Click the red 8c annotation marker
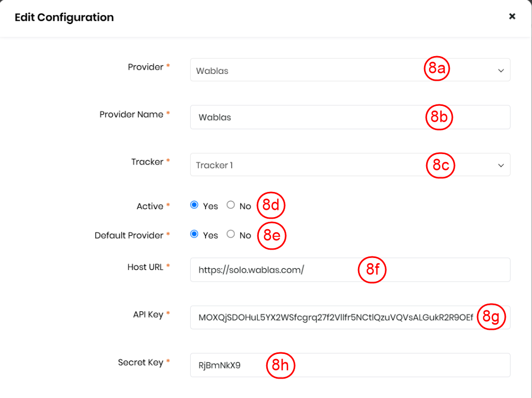 pos(440,165)
